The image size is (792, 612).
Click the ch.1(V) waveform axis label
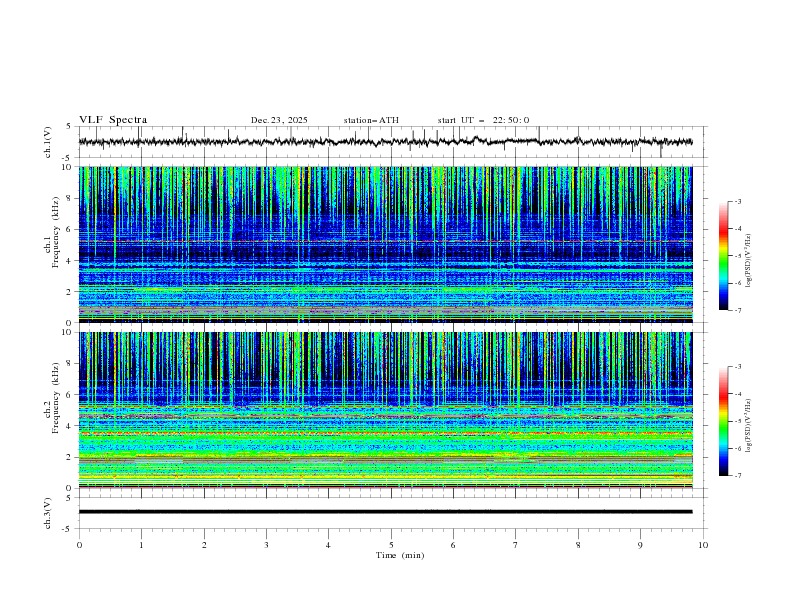click(48, 142)
